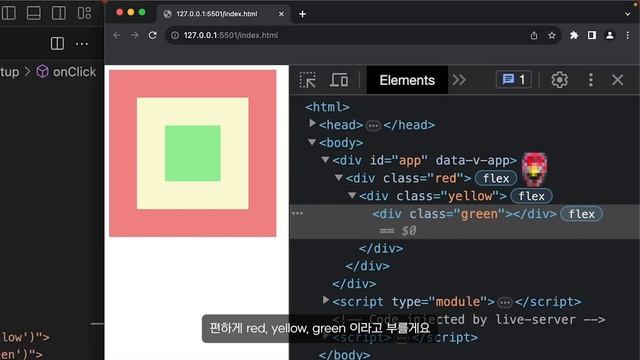
Task: Expand the <head> element triangle
Action: pyautogui.click(x=312, y=123)
